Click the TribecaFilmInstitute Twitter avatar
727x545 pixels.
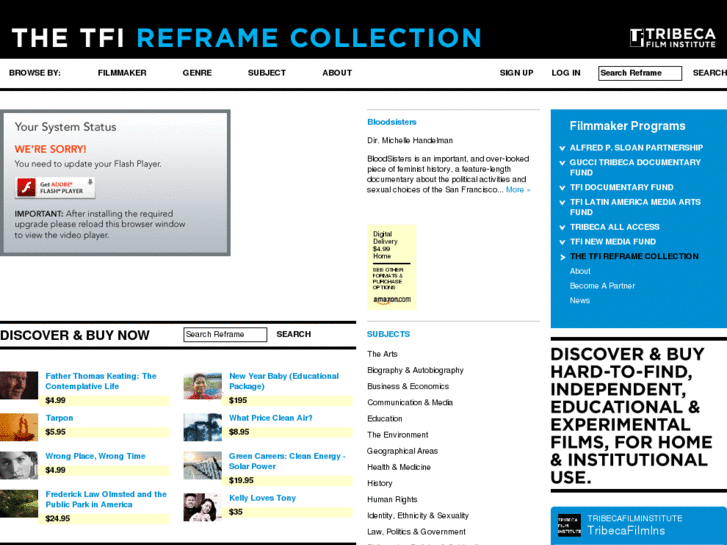569,525
